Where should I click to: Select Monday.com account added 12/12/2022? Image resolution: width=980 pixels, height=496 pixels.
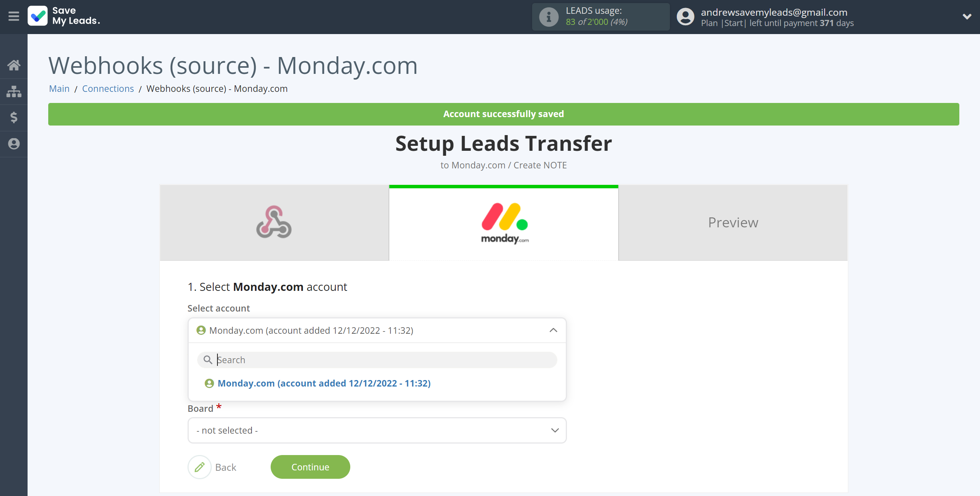[323, 383]
